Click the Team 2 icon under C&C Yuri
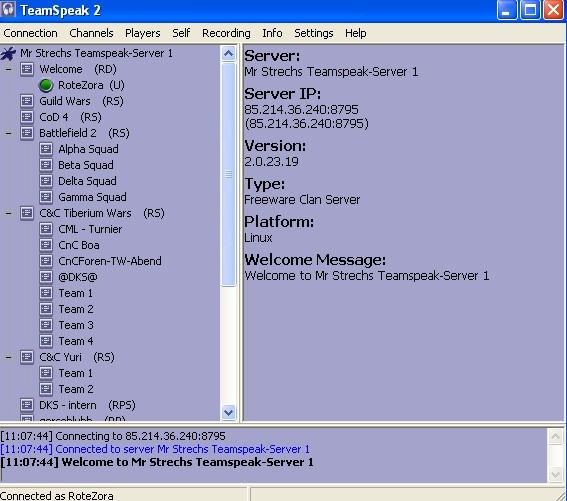567x501 pixels. [x=46, y=389]
